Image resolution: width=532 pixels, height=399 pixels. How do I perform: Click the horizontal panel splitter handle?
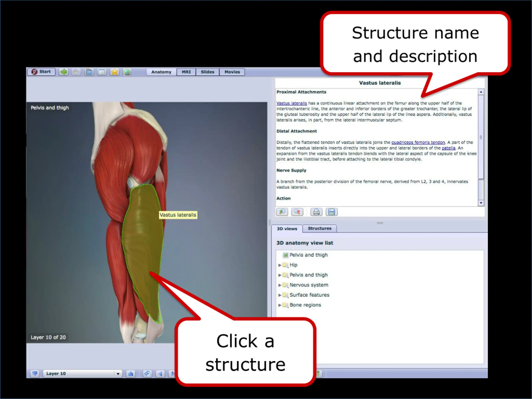coord(380,223)
